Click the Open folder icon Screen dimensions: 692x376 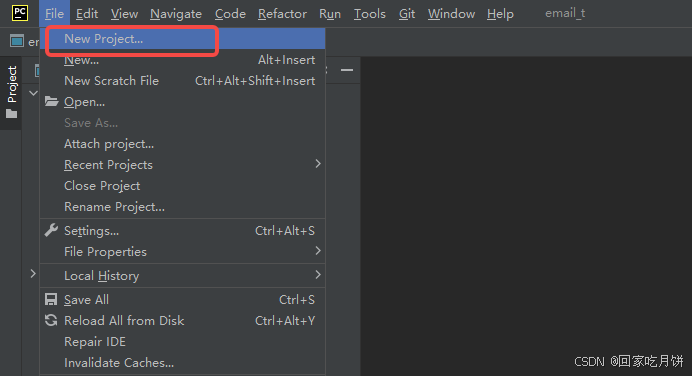[x=51, y=102]
